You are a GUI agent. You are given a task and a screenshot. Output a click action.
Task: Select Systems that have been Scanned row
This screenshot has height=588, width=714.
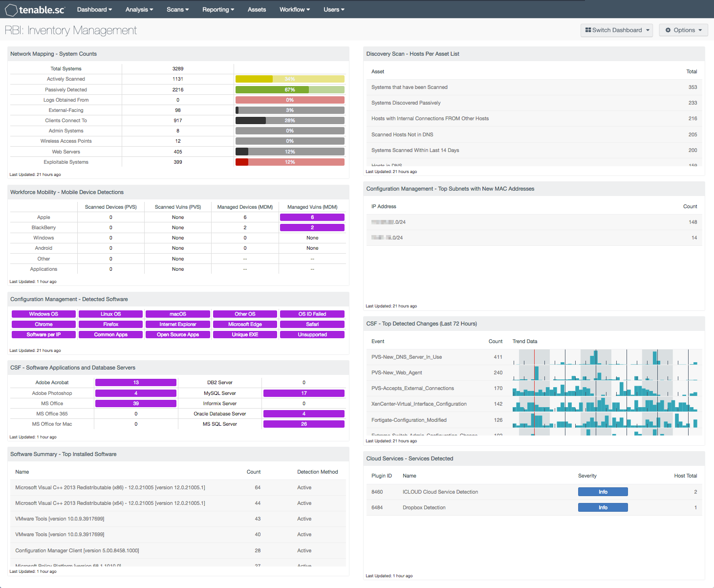click(x=534, y=87)
